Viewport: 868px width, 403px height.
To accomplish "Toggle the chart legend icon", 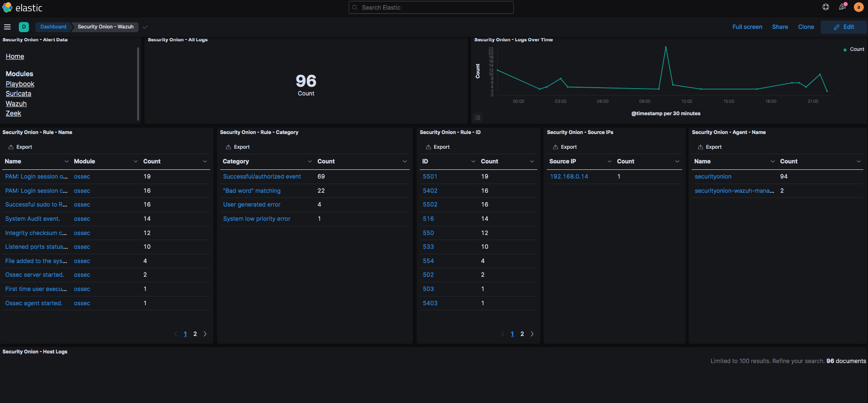I will (x=478, y=118).
